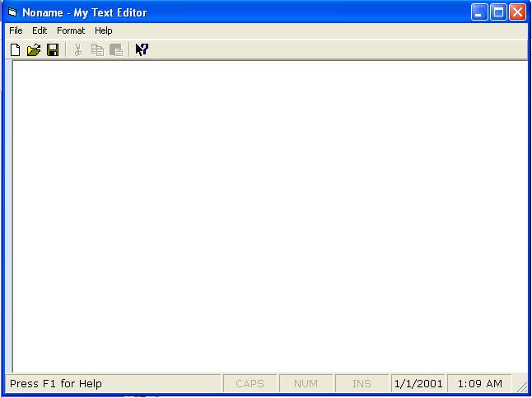This screenshot has width=532, height=398.
Task: Click the date 1/1/2001 in the status bar
Action: (x=418, y=384)
